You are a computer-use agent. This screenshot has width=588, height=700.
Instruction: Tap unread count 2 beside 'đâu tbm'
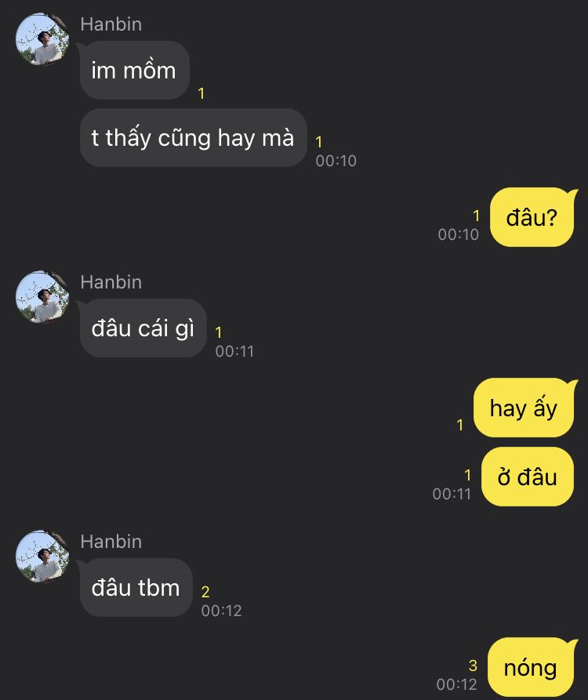(205, 592)
